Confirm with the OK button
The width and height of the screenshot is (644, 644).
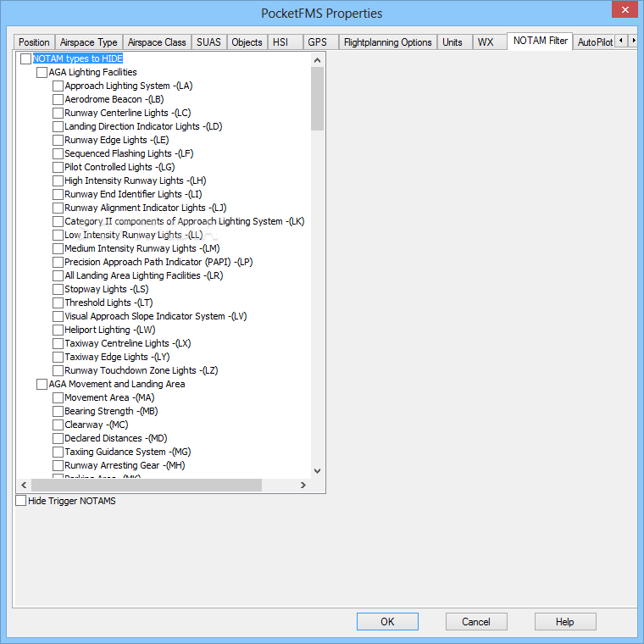(x=387, y=621)
